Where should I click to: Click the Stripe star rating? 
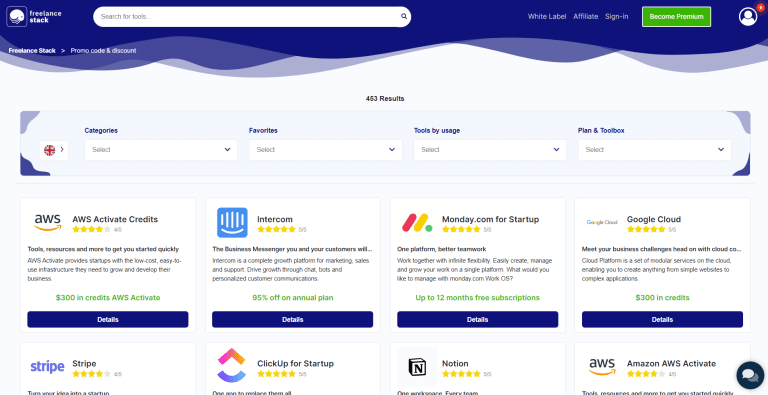point(92,374)
